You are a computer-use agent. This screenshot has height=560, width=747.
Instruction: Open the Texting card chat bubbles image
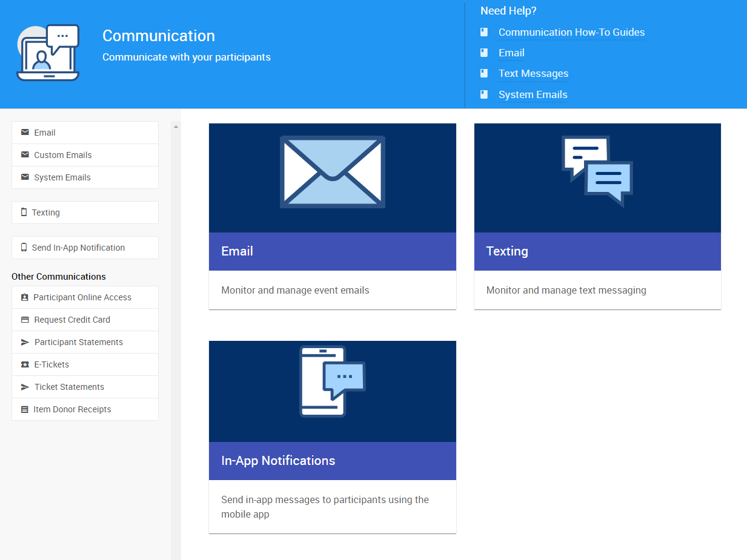pos(597,171)
